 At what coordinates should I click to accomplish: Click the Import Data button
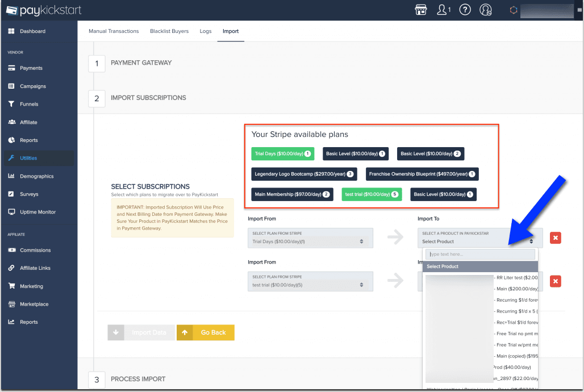coord(141,332)
